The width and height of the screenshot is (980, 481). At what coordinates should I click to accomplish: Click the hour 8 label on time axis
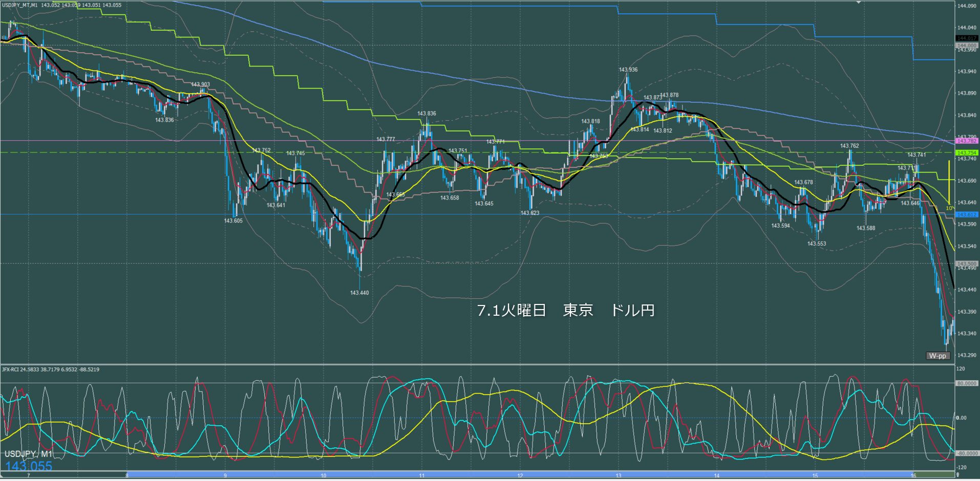pyautogui.click(x=127, y=476)
